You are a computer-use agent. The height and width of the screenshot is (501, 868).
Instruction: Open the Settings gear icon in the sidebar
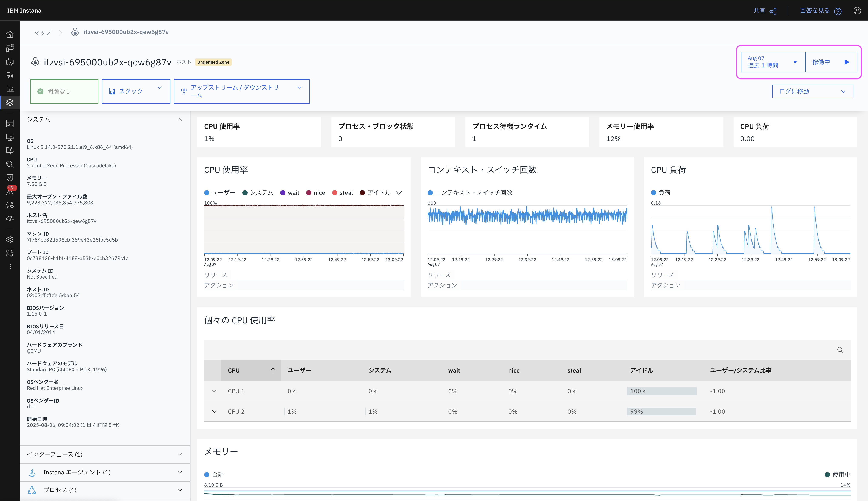point(10,239)
